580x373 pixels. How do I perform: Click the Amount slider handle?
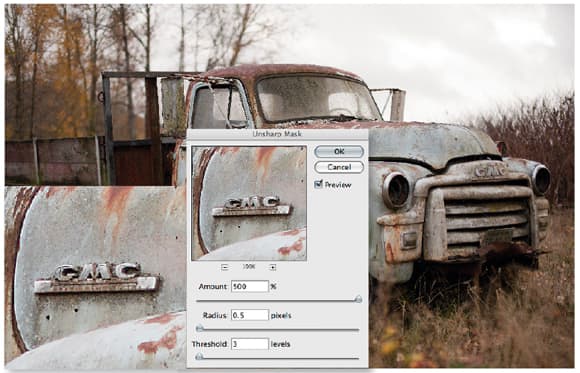[x=358, y=299]
